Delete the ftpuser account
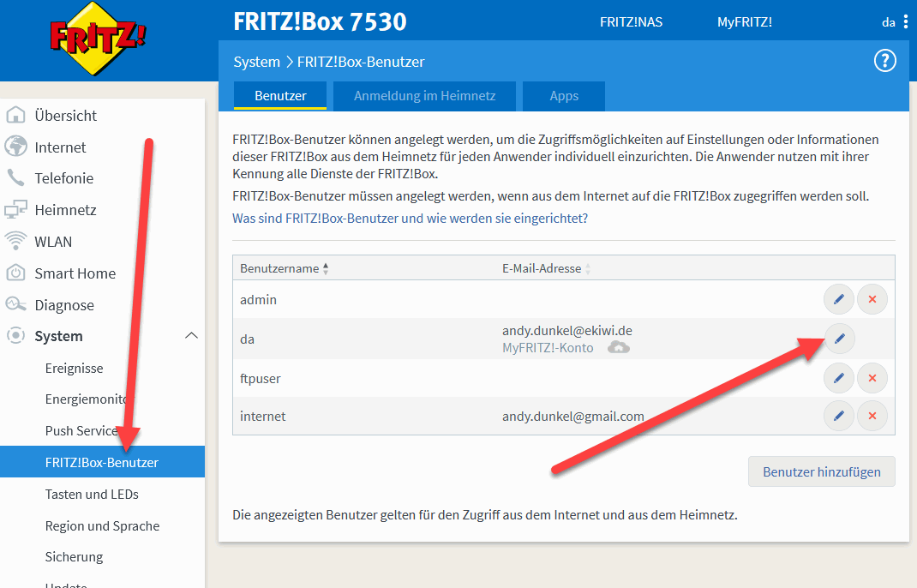Image resolution: width=917 pixels, height=588 pixels. [x=872, y=378]
